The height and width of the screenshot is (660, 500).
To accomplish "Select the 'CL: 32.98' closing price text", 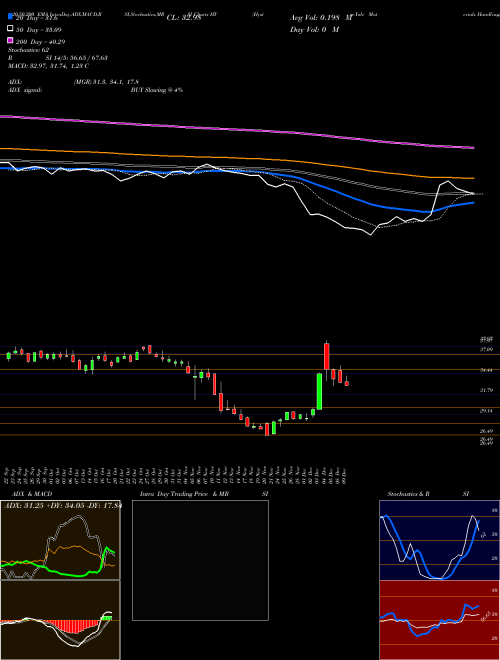I will coord(184,18).
